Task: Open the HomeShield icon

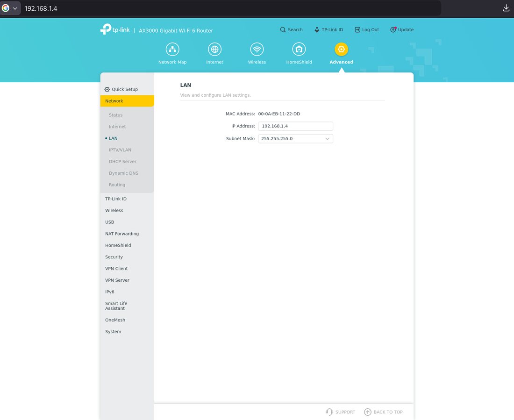Action: pyautogui.click(x=299, y=50)
